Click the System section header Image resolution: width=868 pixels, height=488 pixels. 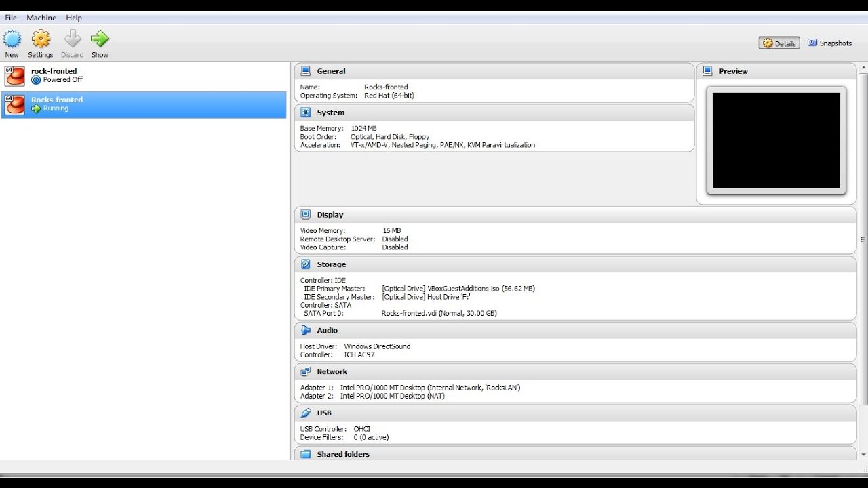[x=494, y=113]
